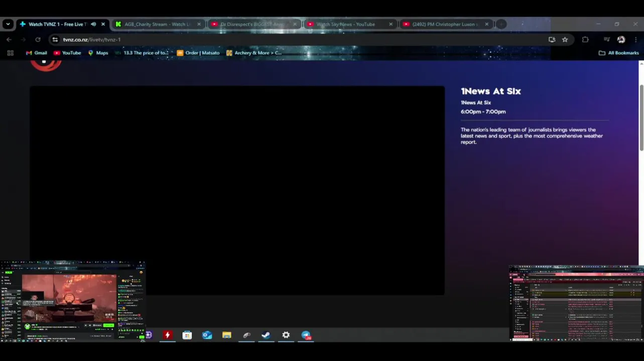Close the AGB_Charity Stream tab
Viewport: 644px width, 361px height.
click(x=199, y=24)
